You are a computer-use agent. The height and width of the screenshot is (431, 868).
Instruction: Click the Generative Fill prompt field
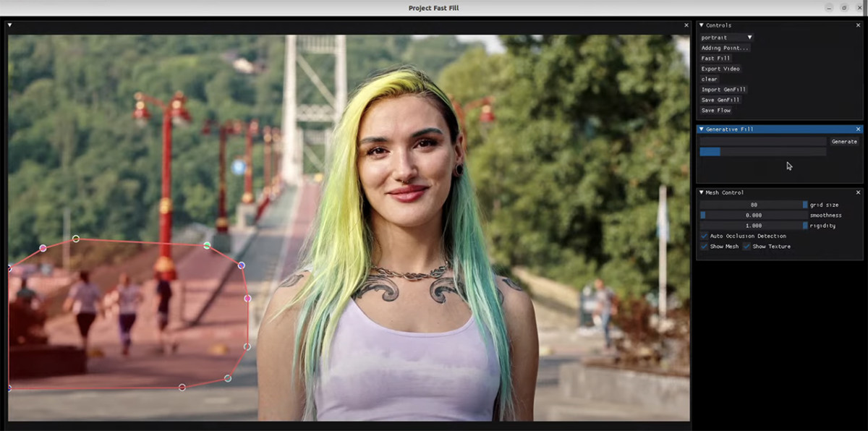coord(762,141)
